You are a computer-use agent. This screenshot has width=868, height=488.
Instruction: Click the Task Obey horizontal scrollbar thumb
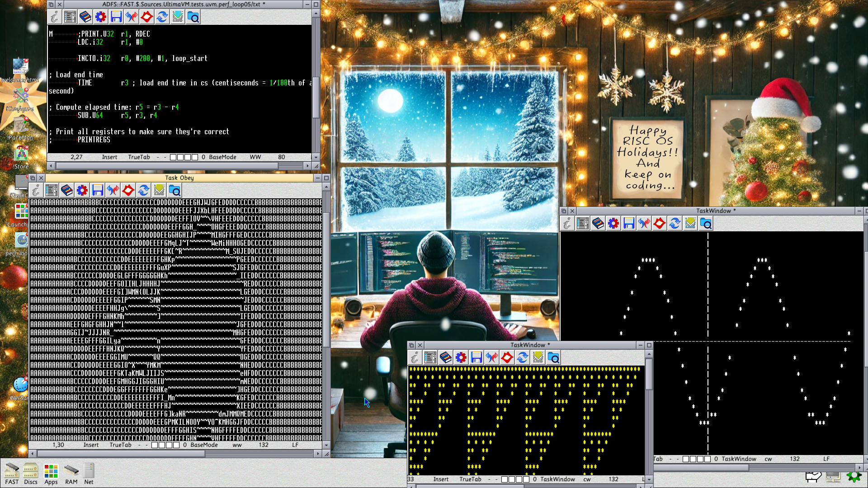pos(121,454)
